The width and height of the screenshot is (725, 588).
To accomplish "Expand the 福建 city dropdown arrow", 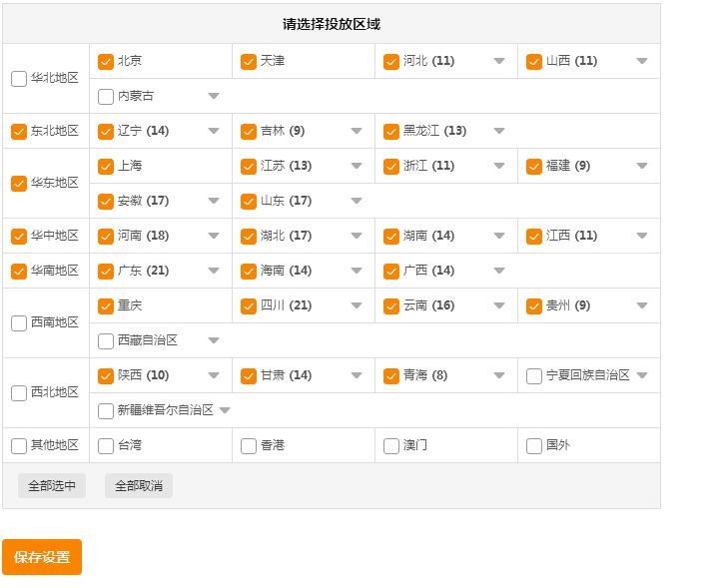I will click(642, 166).
